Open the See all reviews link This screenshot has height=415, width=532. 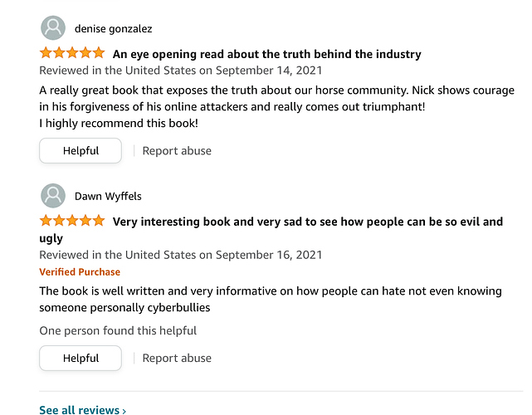point(82,410)
